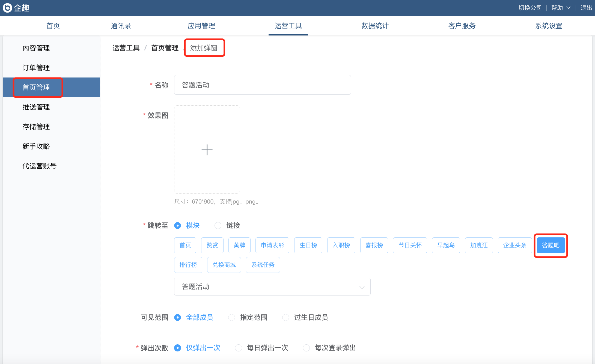This screenshot has height=364, width=595.
Task: Open the 答题活动 dropdown selector
Action: point(272,287)
